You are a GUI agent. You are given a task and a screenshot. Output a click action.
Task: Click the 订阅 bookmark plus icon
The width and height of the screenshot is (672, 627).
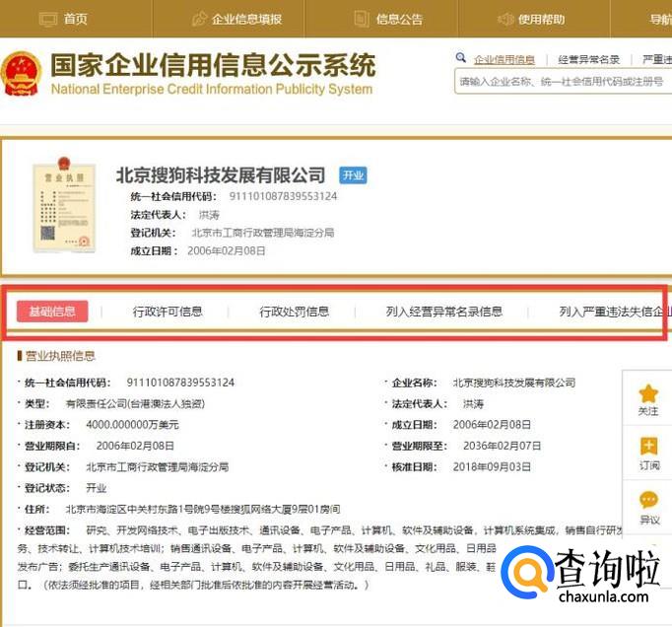pyautogui.click(x=649, y=447)
